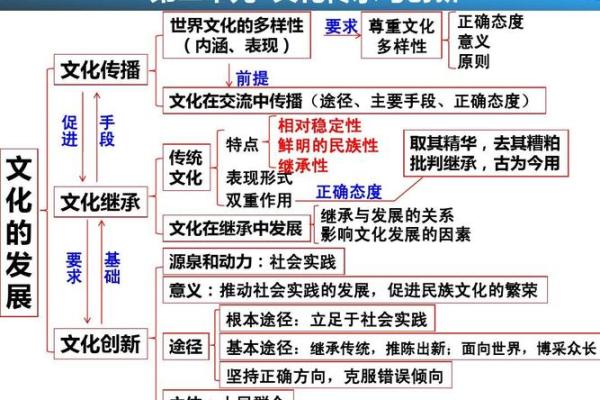Click the red 相对稳定性 text

click(x=320, y=126)
